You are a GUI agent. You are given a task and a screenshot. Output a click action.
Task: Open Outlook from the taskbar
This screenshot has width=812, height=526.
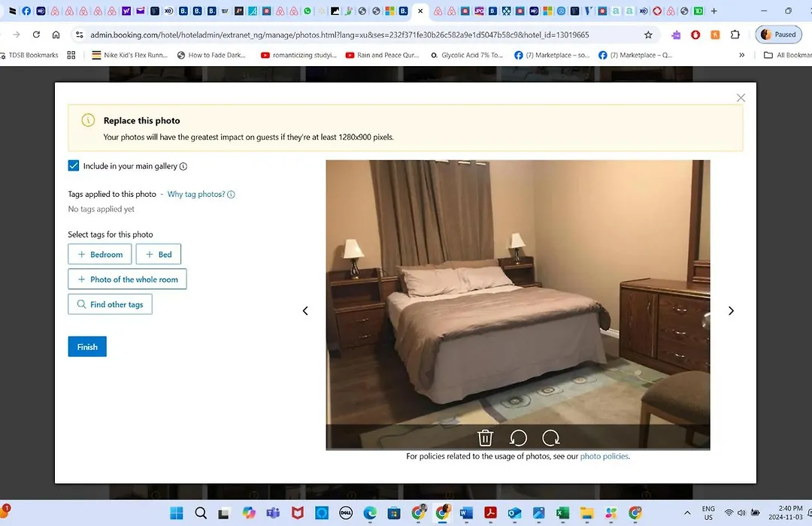(514, 513)
